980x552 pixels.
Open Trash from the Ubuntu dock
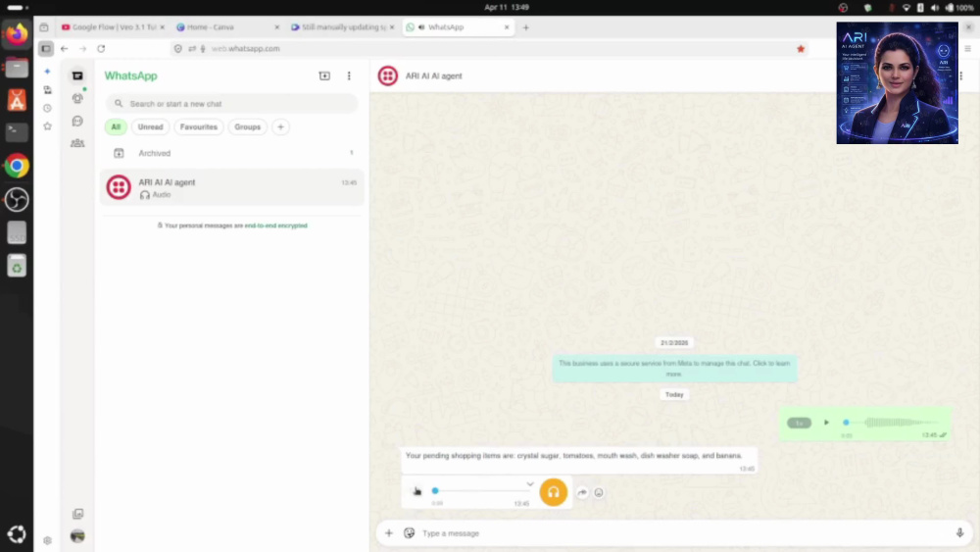point(17,267)
